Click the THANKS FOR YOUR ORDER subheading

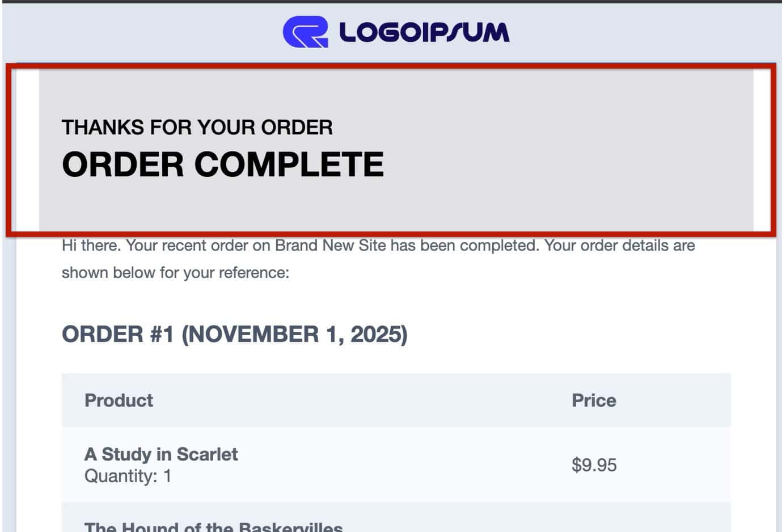[197, 128]
